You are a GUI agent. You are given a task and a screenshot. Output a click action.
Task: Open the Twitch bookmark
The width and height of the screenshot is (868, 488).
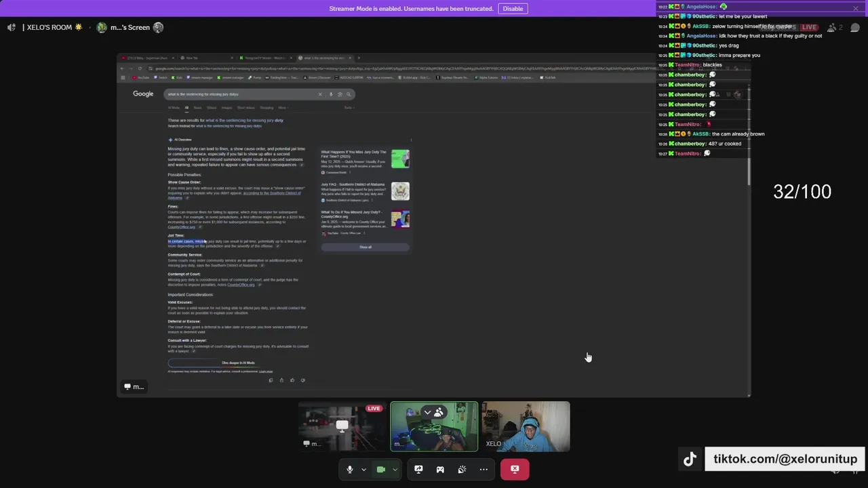coord(161,77)
